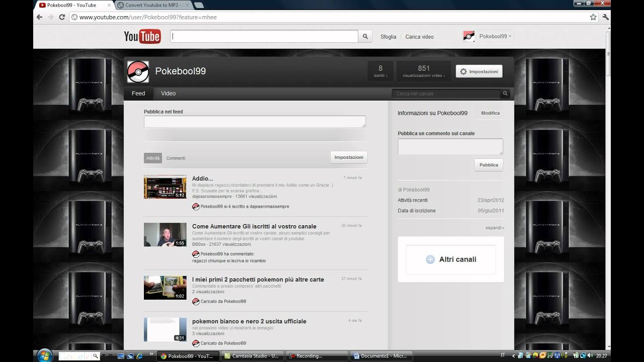Open 'pokemon bianco e nero 2 uscita ufficiale'
The image size is (644, 362).
249,321
